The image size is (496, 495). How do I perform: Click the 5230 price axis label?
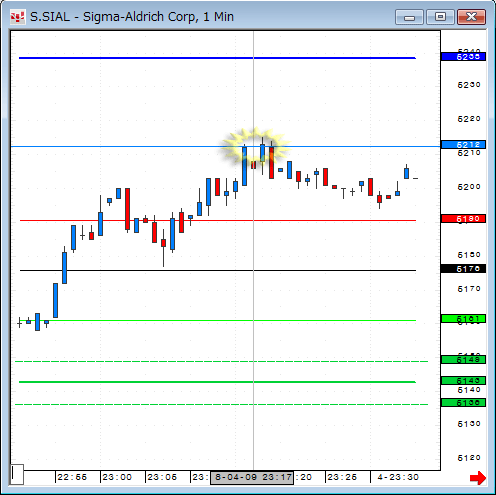pos(469,85)
